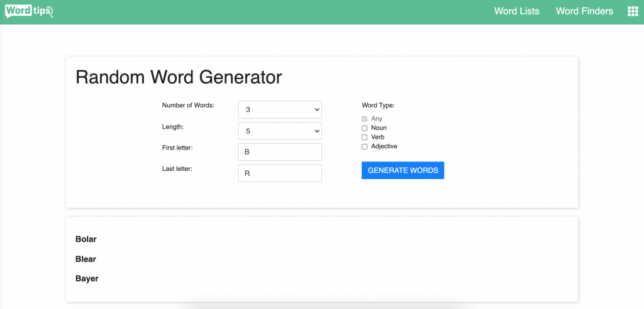Expand the Number of Words dropdown
The image size is (644, 309).
pyautogui.click(x=280, y=109)
